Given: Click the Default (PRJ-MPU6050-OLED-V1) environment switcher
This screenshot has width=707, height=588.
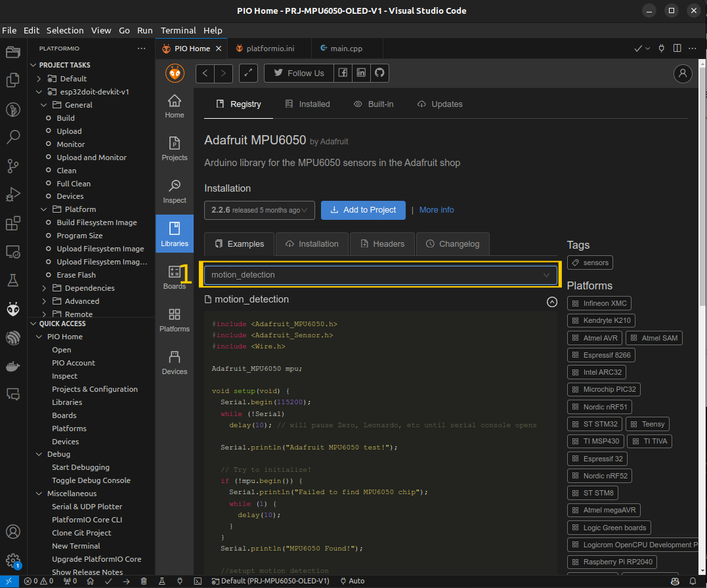Looking at the screenshot, I should [x=270, y=581].
